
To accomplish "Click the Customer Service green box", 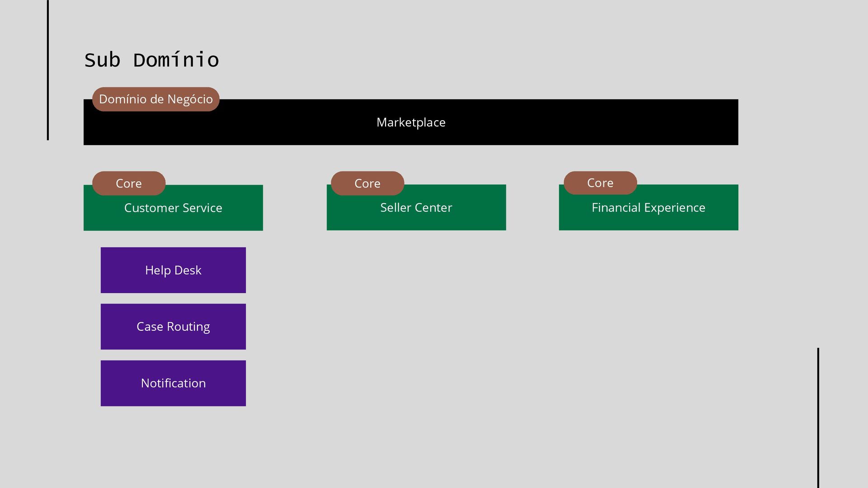I will pyautogui.click(x=173, y=208).
